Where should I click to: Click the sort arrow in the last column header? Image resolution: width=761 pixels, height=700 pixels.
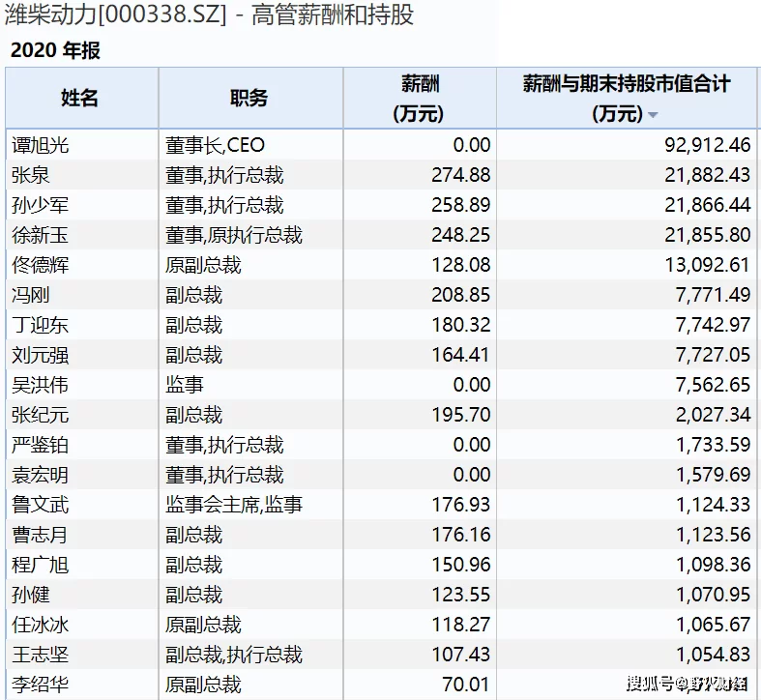pos(653,115)
